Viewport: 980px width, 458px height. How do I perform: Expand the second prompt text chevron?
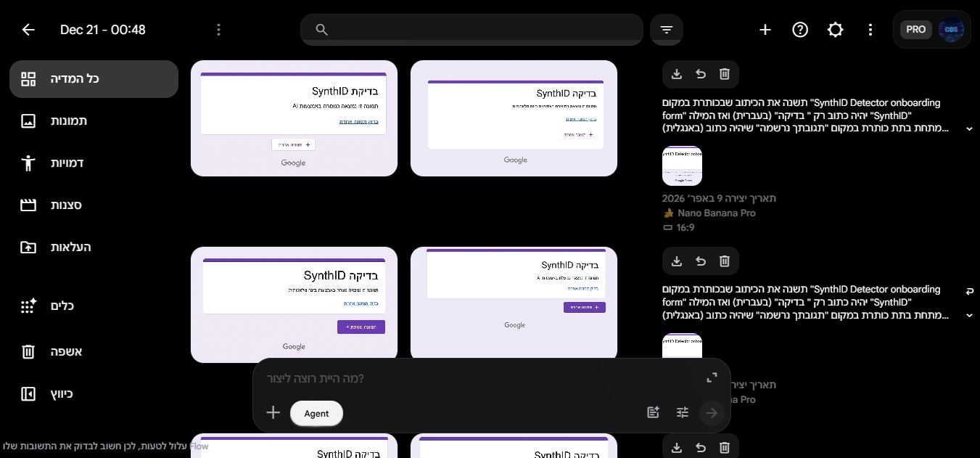coord(969,316)
